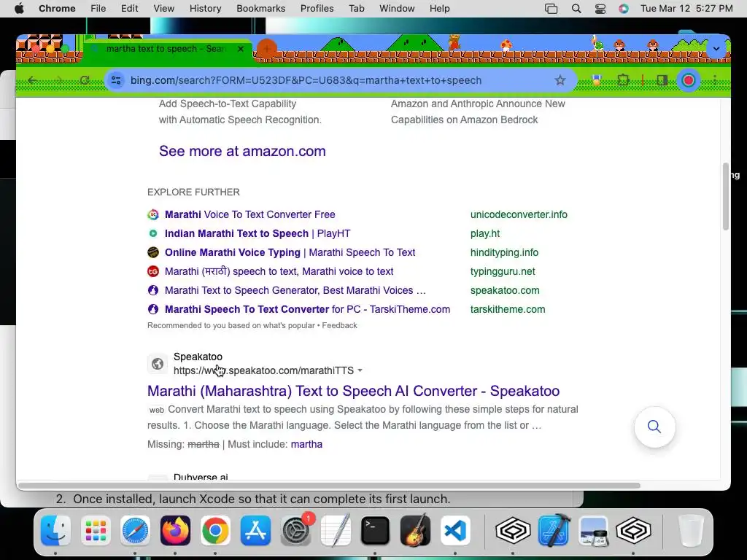Click the floating search magnifier button
Image resolution: width=747 pixels, height=560 pixels.
tap(654, 427)
